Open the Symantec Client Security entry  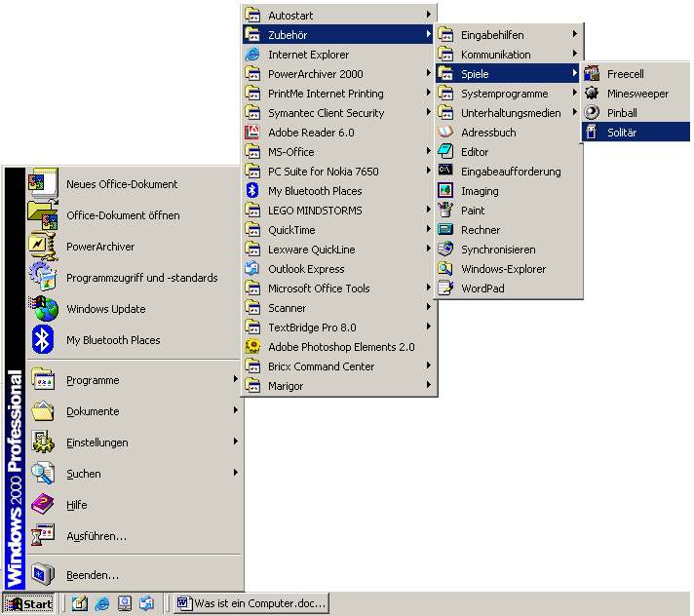click(x=338, y=112)
